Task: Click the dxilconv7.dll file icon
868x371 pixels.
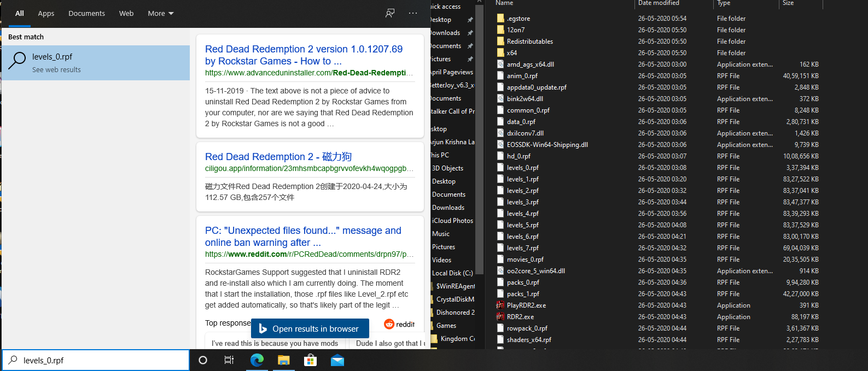Action: tap(500, 133)
